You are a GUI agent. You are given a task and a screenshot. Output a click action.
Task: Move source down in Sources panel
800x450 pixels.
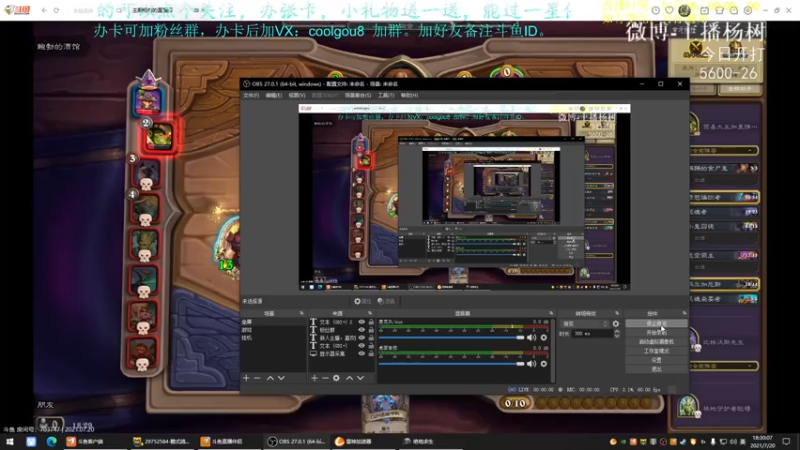(x=360, y=378)
